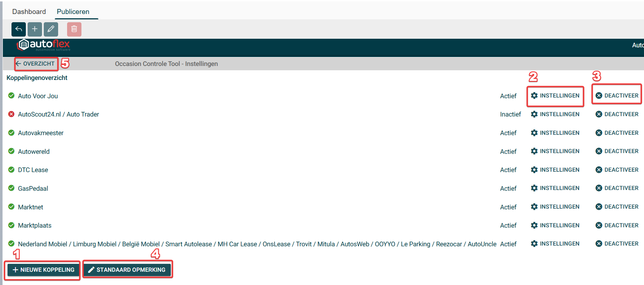This screenshot has width=644, height=285.
Task: Click the Autoflex logo
Action: tap(43, 45)
